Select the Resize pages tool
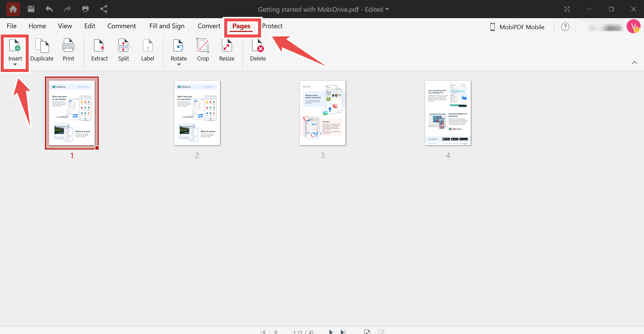This screenshot has height=334, width=644. (x=227, y=50)
